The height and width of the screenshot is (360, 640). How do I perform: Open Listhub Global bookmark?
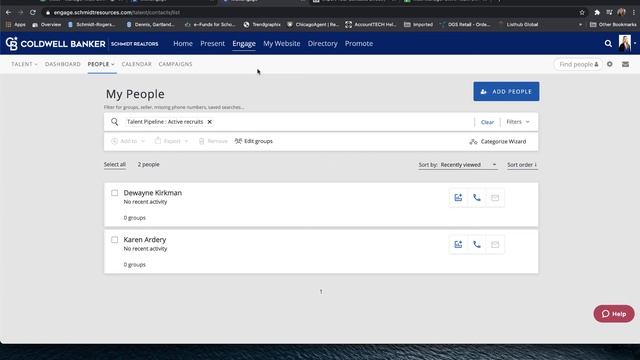pos(518,24)
